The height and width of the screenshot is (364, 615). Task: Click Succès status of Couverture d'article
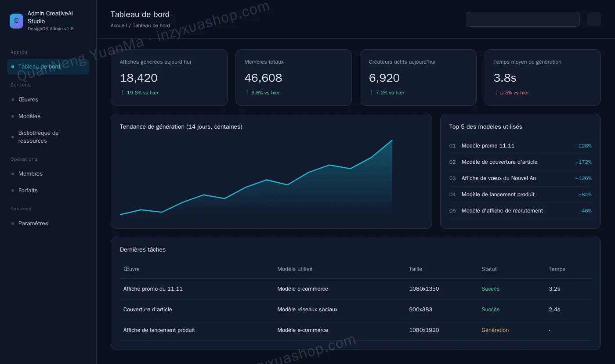490,310
